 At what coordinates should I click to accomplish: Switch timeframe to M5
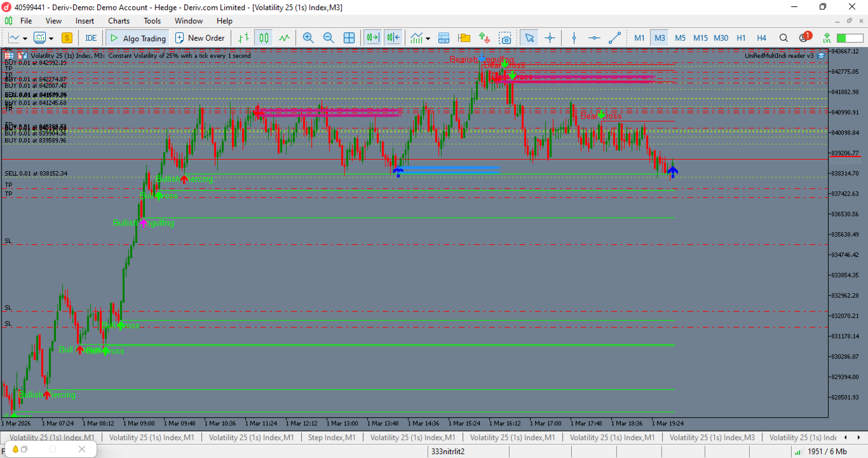pyautogui.click(x=680, y=38)
